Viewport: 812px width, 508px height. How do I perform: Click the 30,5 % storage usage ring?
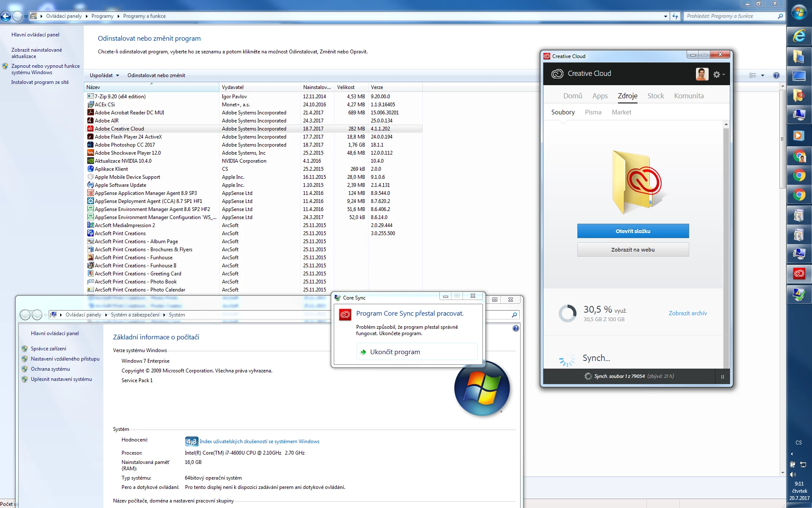567,314
